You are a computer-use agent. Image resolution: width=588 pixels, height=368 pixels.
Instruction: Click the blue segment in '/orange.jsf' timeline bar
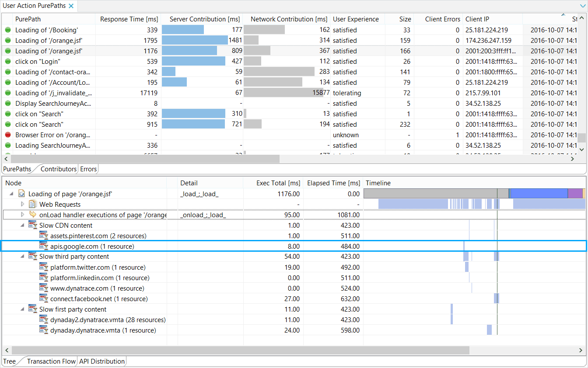click(539, 194)
